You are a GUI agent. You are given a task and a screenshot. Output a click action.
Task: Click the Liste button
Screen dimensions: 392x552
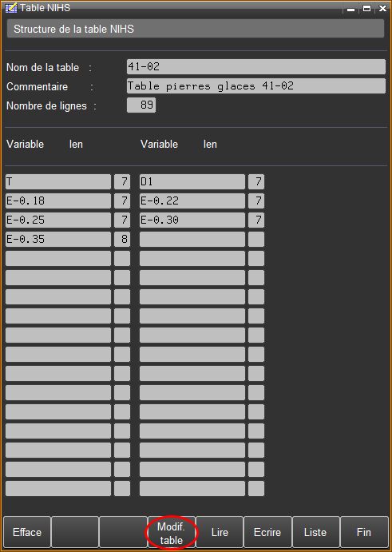315,532
